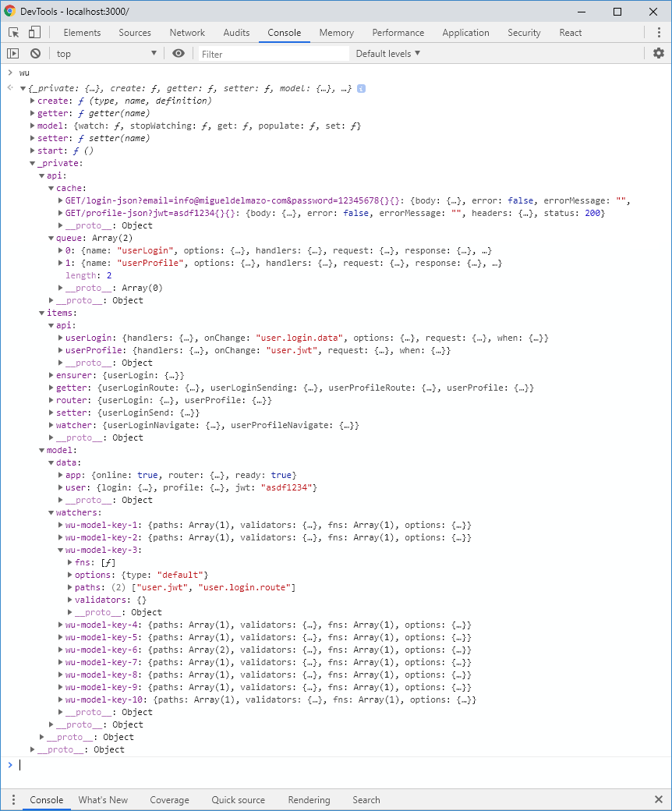Image resolution: width=672 pixels, height=811 pixels.
Task: Click the inspect element picker icon
Action: 14,33
